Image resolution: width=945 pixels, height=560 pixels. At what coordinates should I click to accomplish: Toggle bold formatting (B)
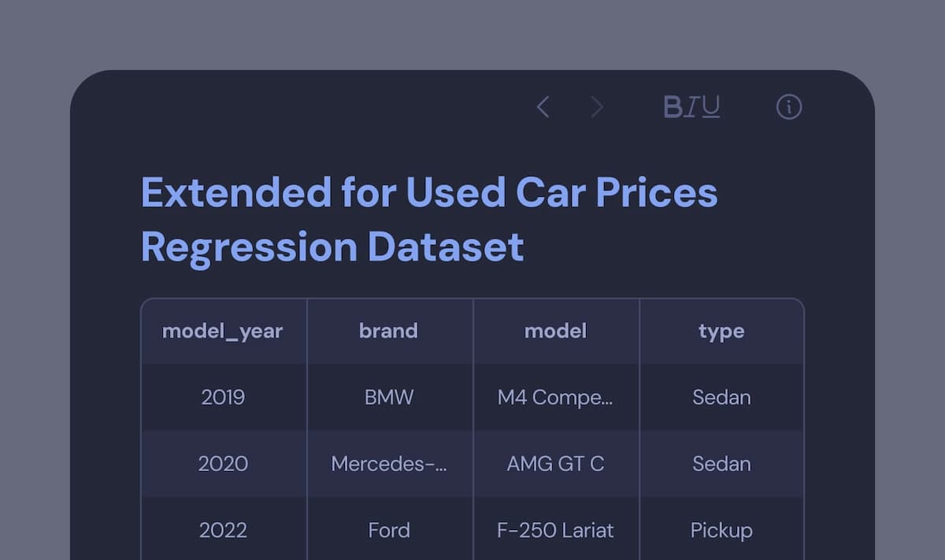click(673, 107)
